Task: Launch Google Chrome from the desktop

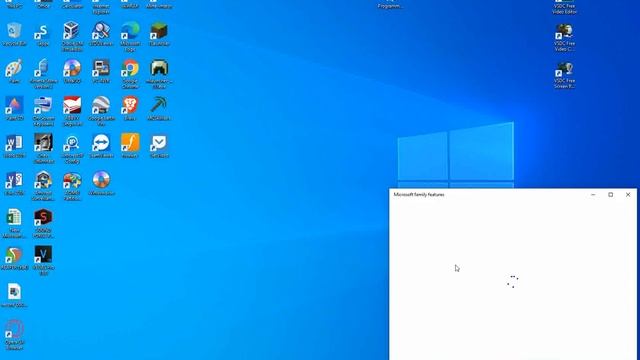Action: [130, 69]
